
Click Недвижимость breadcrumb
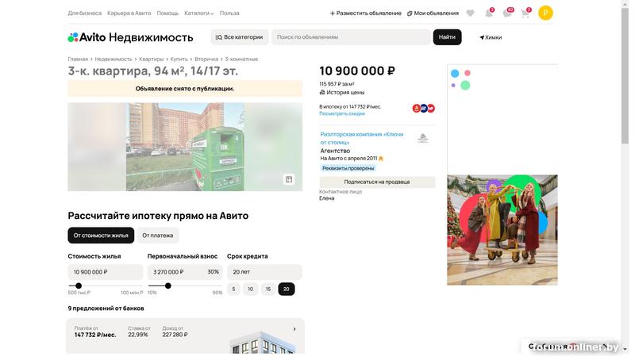(x=114, y=59)
